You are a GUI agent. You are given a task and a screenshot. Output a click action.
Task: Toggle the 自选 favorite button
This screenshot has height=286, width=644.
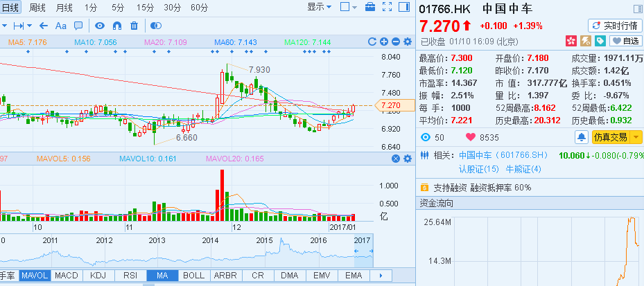click(x=626, y=41)
